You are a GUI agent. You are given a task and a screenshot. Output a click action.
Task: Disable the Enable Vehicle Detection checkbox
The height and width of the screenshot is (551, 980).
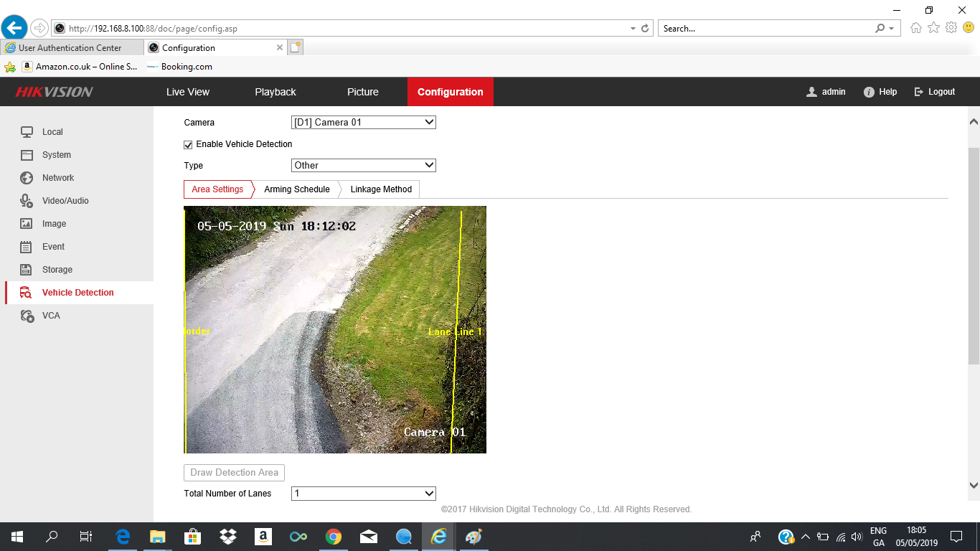189,144
